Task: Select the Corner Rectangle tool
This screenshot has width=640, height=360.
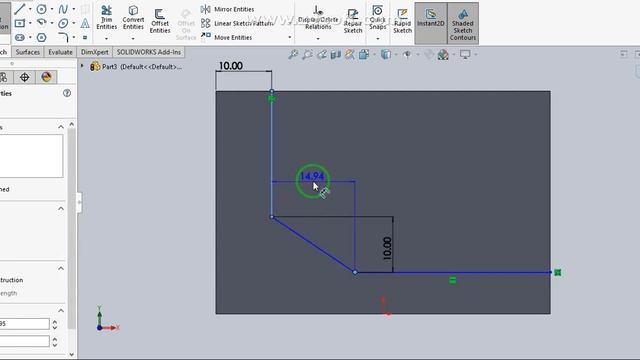Action: [x=20, y=23]
